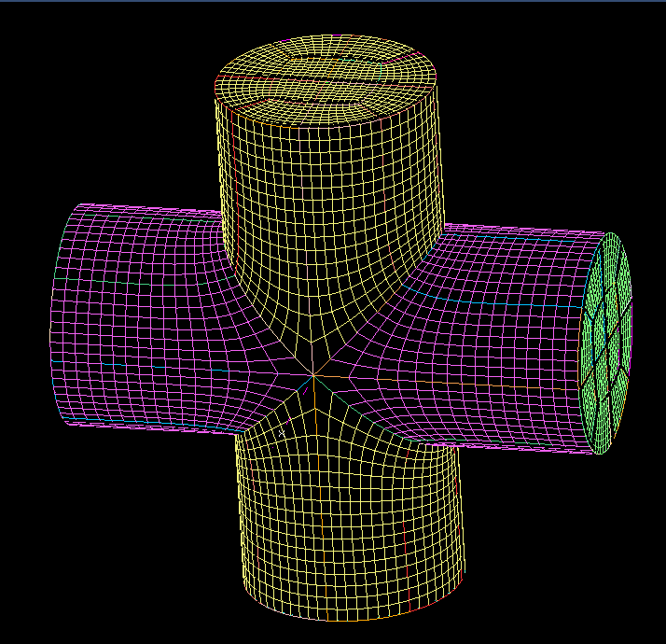Click the central star-shaped mesh convergence point
666x644 pixels.
pos(314,376)
